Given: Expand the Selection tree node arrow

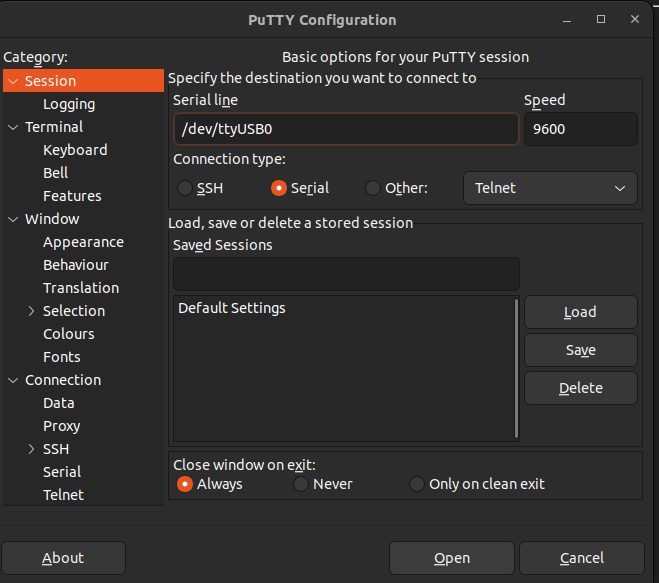Looking at the screenshot, I should tap(32, 311).
